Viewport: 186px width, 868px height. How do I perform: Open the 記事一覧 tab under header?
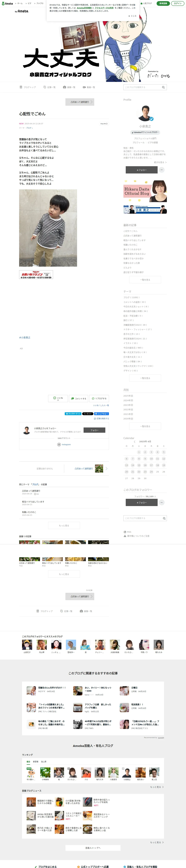click(x=50, y=87)
